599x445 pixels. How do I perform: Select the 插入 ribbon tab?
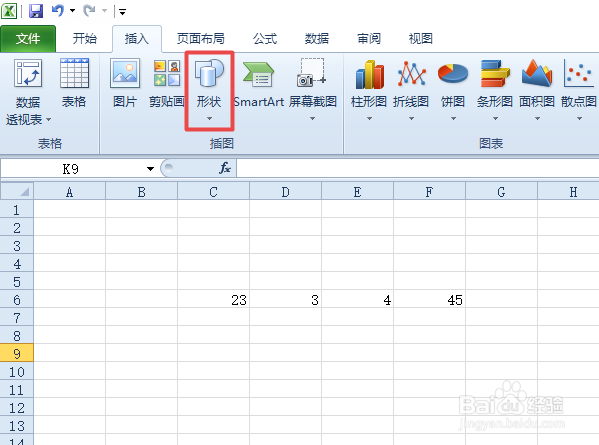pos(137,39)
